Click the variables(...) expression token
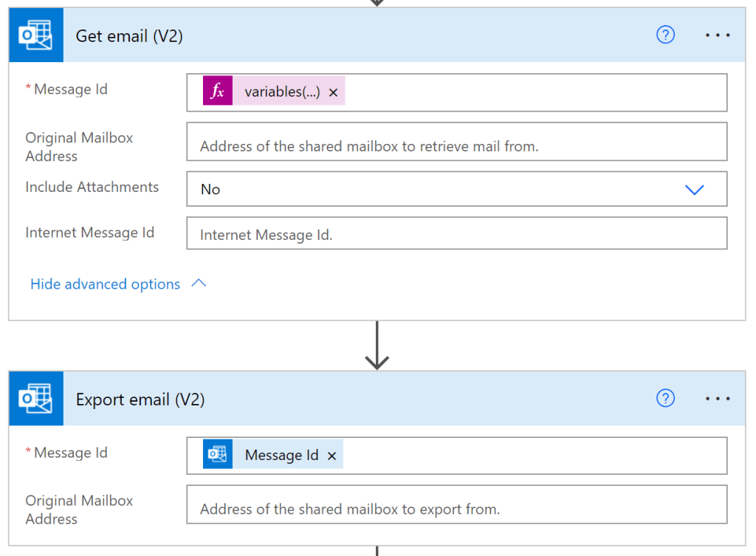The height and width of the screenshot is (556, 756). [x=282, y=92]
